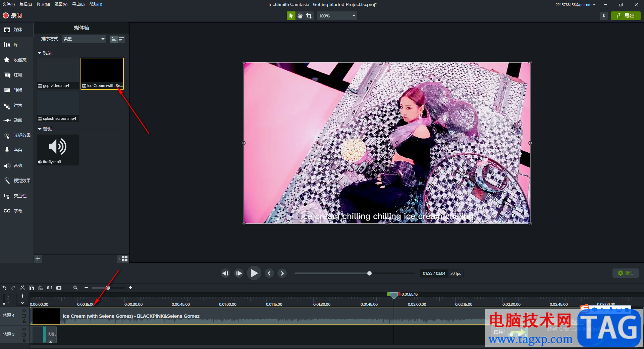
Task: Switch to descending sort order
Action: point(121,39)
